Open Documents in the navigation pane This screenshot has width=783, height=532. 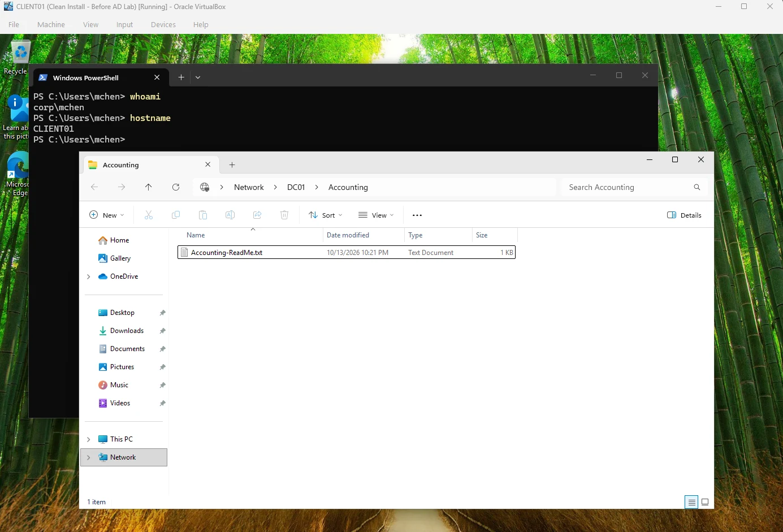(127, 349)
